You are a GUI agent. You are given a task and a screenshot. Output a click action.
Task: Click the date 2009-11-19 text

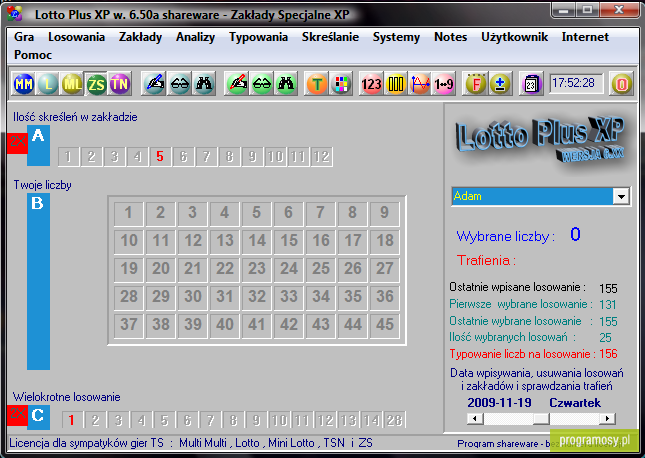[x=499, y=402]
